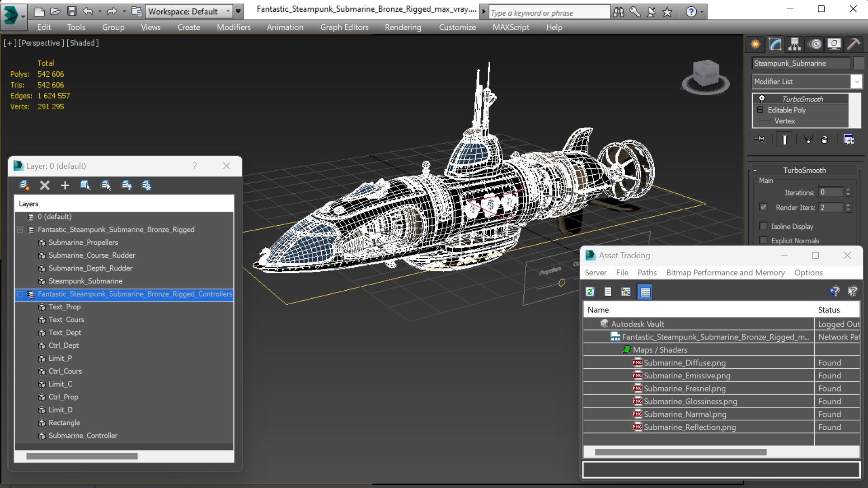The height and width of the screenshot is (488, 868).
Task: Click the Open File folder icon
Action: click(x=55, y=11)
